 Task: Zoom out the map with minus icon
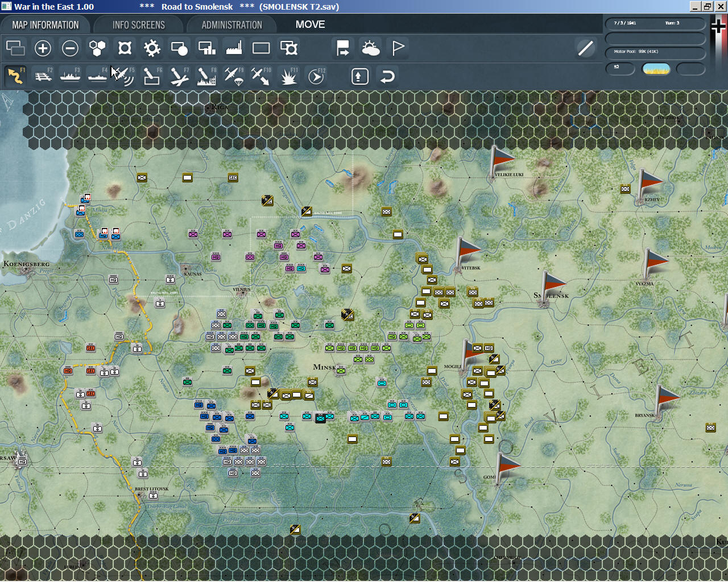[x=70, y=48]
